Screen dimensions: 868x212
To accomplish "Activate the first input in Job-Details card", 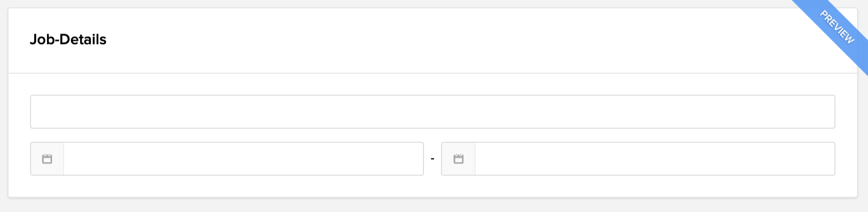I will point(432,112).
